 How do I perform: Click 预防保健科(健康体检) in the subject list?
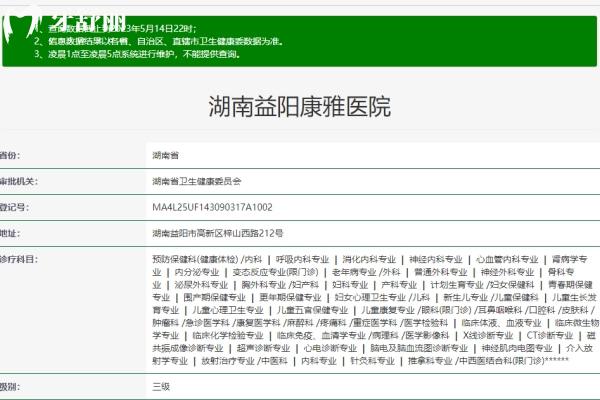195,260
